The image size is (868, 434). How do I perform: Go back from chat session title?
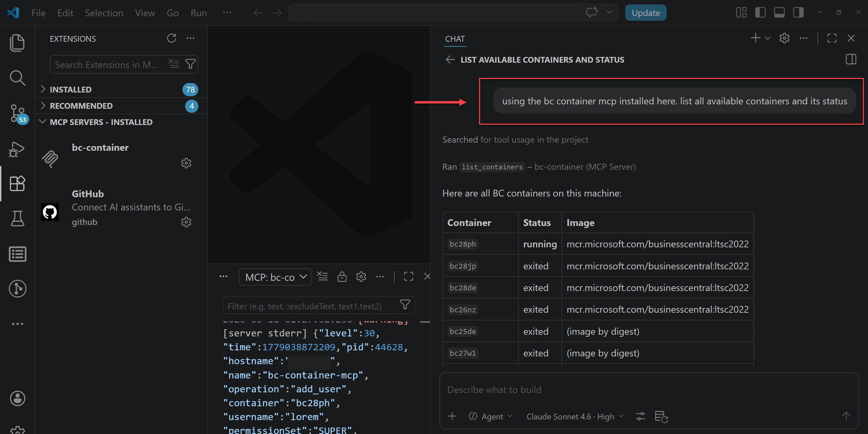[450, 60]
